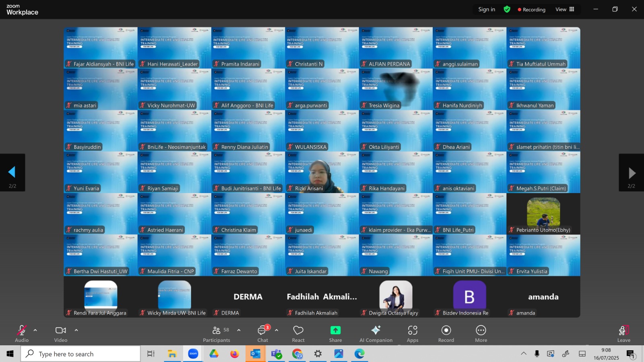The height and width of the screenshot is (362, 644).
Task: Select Rizki Arisani's video tile
Action: point(322,172)
